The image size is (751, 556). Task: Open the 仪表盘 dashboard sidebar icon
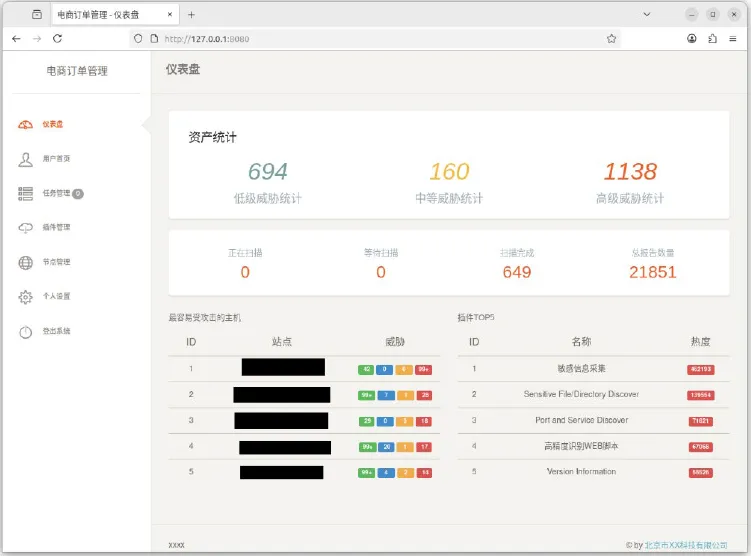pos(25,125)
